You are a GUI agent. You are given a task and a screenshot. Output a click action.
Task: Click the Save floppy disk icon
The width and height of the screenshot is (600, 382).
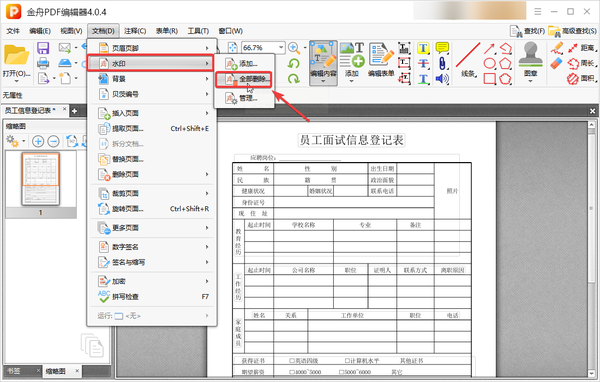[x=43, y=48]
